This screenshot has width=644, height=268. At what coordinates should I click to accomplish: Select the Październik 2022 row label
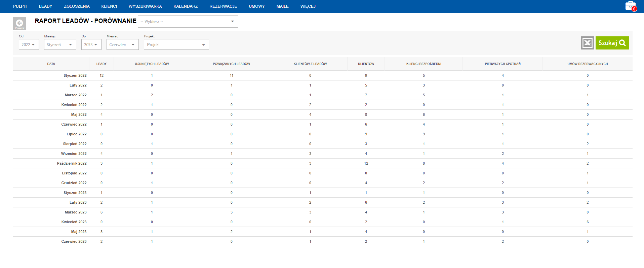[72, 164]
